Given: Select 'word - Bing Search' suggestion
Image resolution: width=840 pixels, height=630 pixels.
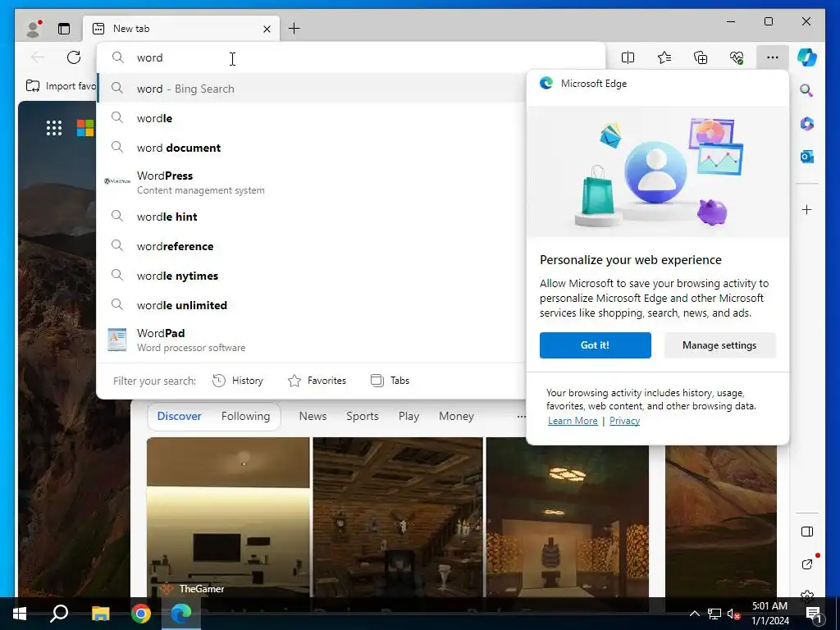Looking at the screenshot, I should 311,89.
